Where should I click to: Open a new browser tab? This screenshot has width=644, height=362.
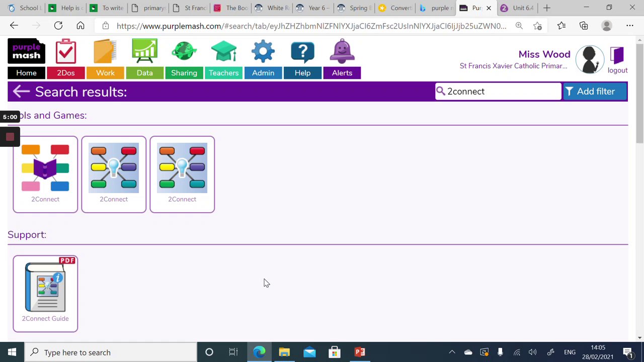(547, 8)
